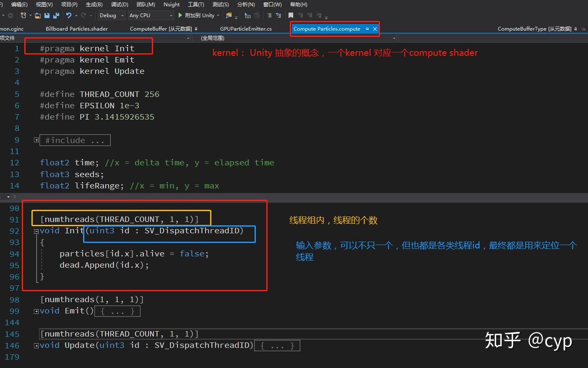This screenshot has height=368, width=588.
Task: Open the 帮助(H) help menu
Action: (299, 4)
